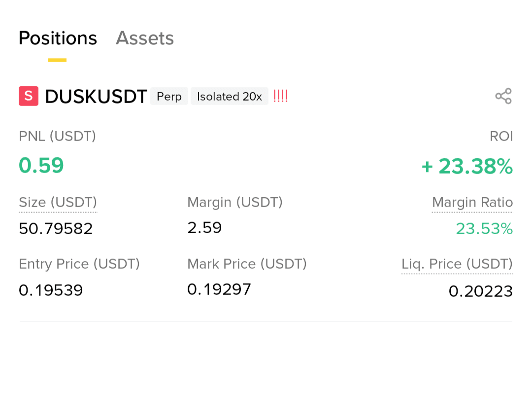
Task: Open the Assets tab
Action: pos(145,38)
